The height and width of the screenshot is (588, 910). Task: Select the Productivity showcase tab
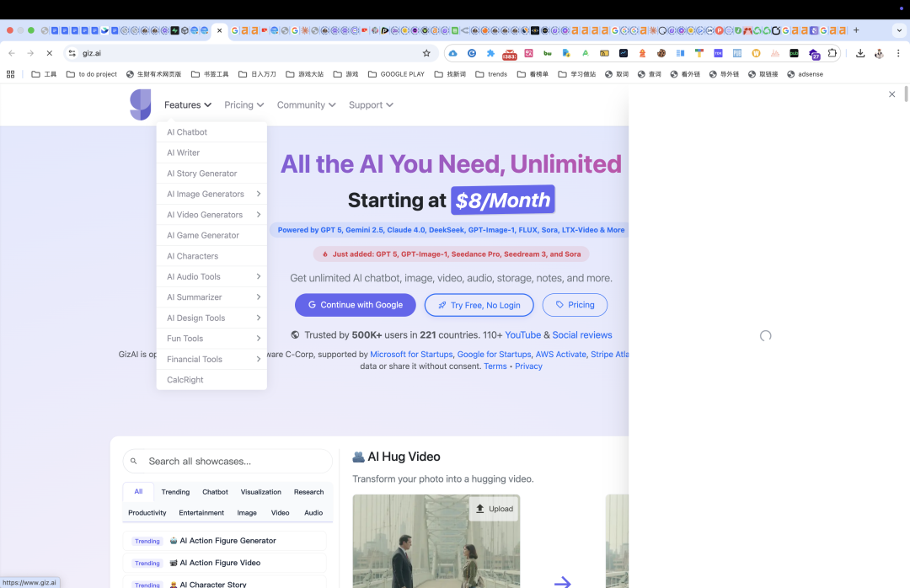[147, 513]
